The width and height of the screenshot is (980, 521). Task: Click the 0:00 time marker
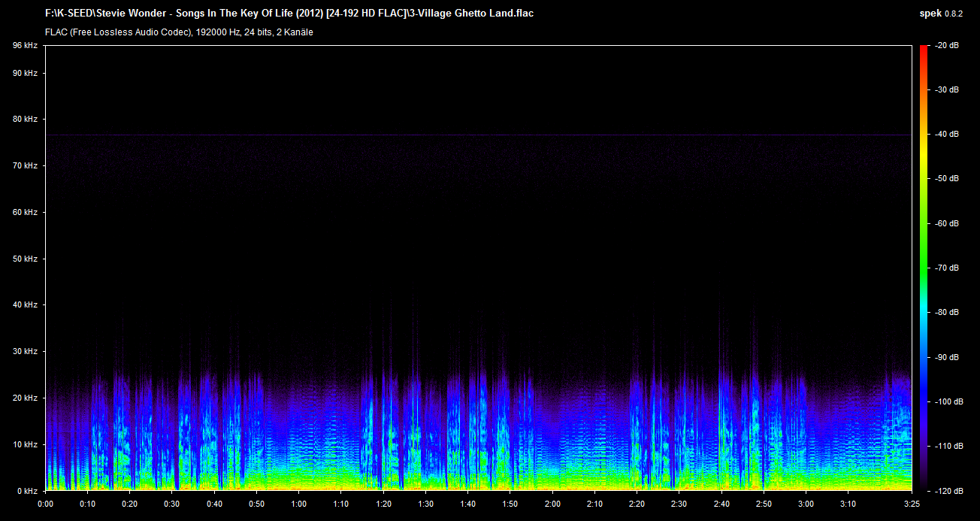coord(46,504)
